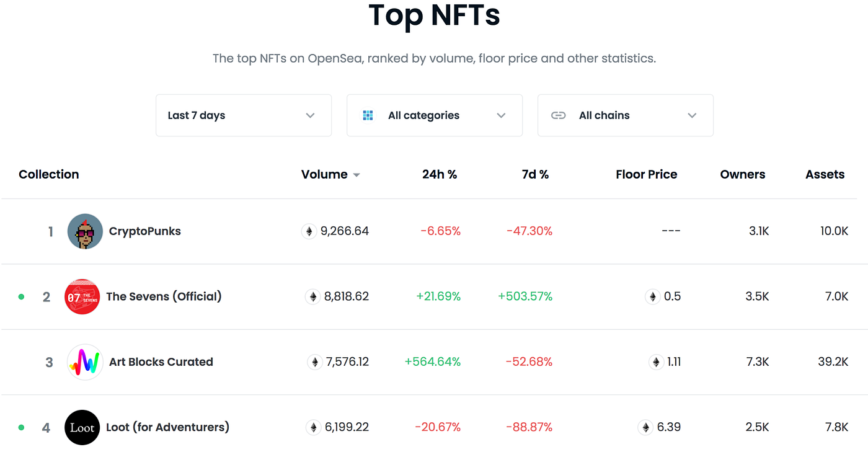The image size is (868, 457).
Task: Click the CryptoPunks volume value 9,266.64
Action: coord(345,231)
